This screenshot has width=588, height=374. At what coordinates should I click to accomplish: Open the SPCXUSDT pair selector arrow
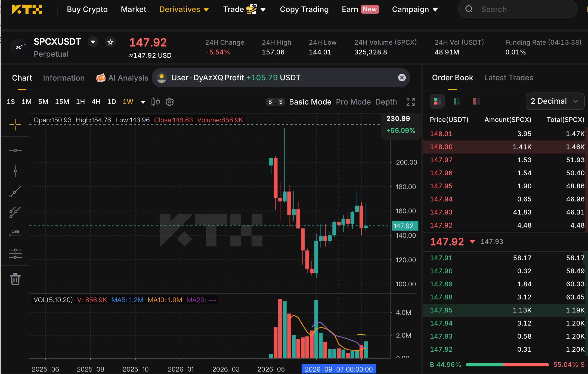(x=93, y=42)
